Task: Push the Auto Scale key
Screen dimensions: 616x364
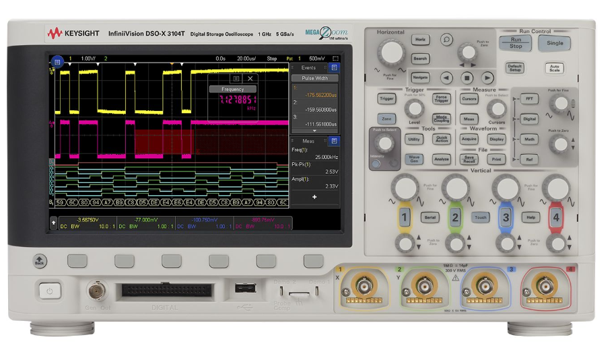Action: coord(554,67)
